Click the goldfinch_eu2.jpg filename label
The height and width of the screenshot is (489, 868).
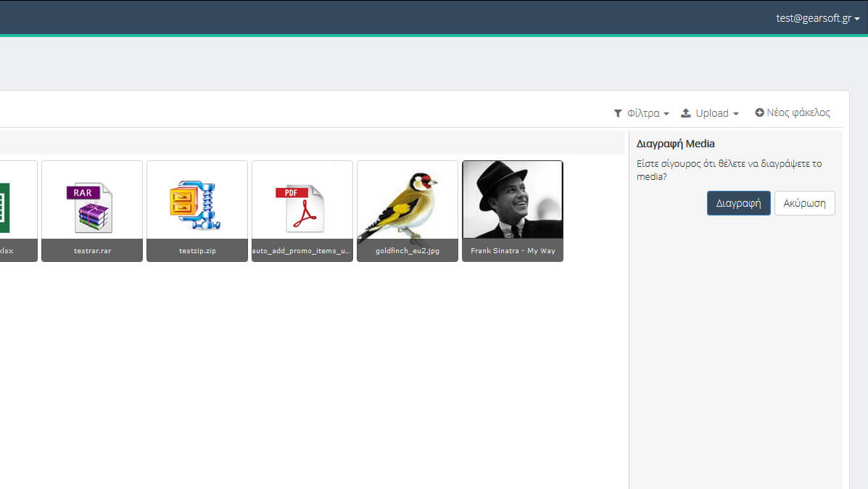coord(408,251)
